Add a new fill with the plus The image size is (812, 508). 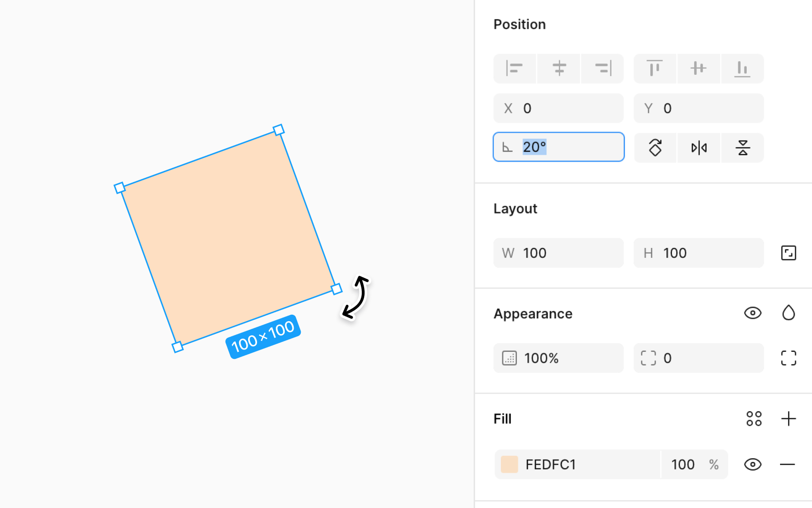(x=789, y=418)
